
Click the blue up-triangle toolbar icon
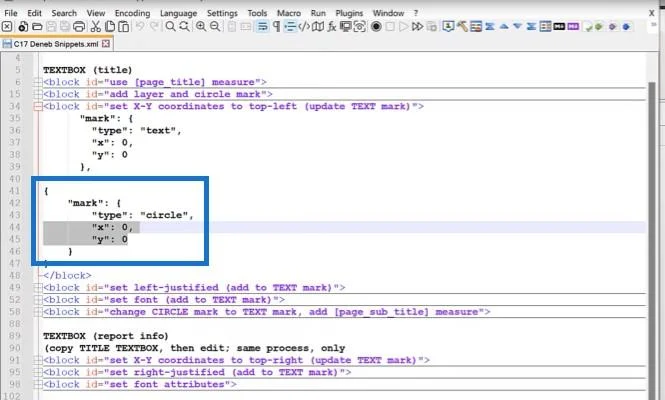(503, 27)
